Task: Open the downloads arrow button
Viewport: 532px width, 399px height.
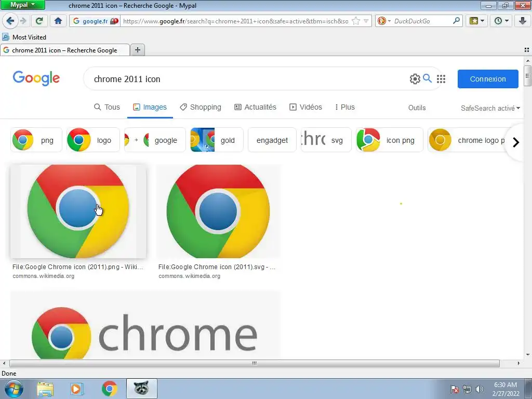Action: coord(523,21)
